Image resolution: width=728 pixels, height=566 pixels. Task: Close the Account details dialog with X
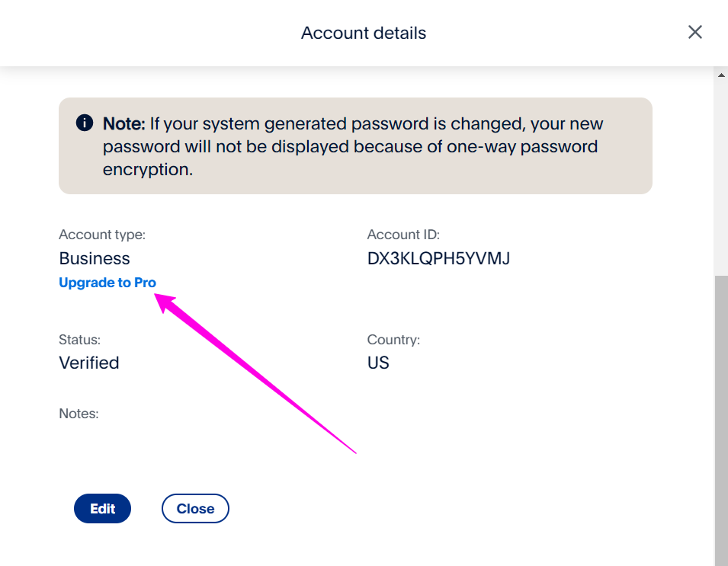[x=694, y=32]
